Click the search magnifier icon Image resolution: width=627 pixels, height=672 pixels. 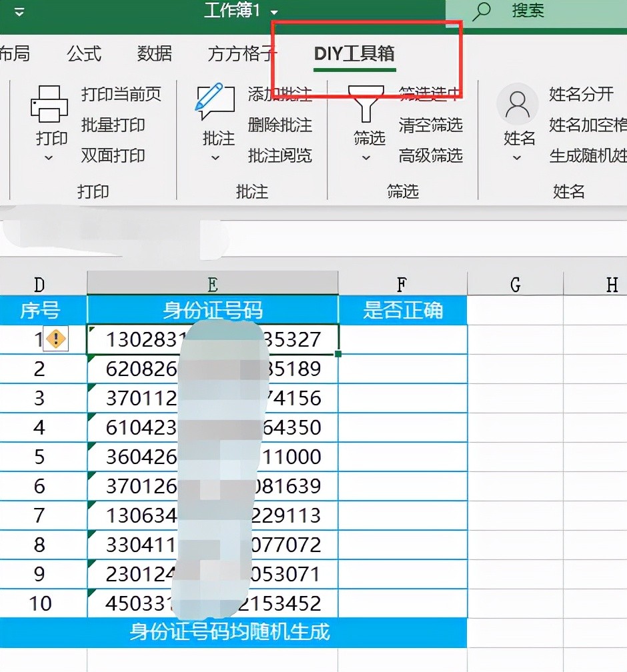pyautogui.click(x=481, y=11)
